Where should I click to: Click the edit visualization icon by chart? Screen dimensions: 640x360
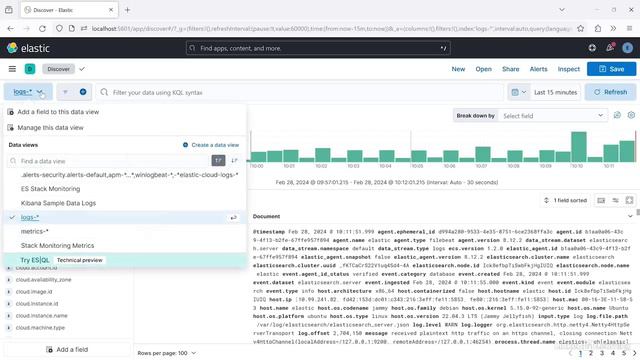(x=617, y=116)
